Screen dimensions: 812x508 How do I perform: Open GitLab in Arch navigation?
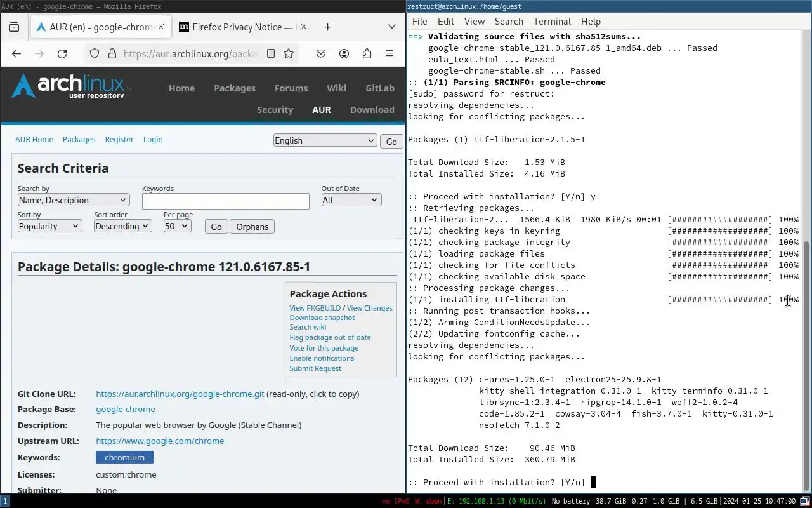point(380,88)
